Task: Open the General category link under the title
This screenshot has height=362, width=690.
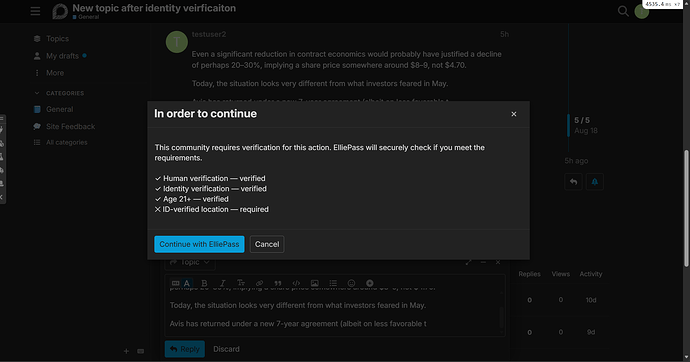Action: (x=86, y=17)
